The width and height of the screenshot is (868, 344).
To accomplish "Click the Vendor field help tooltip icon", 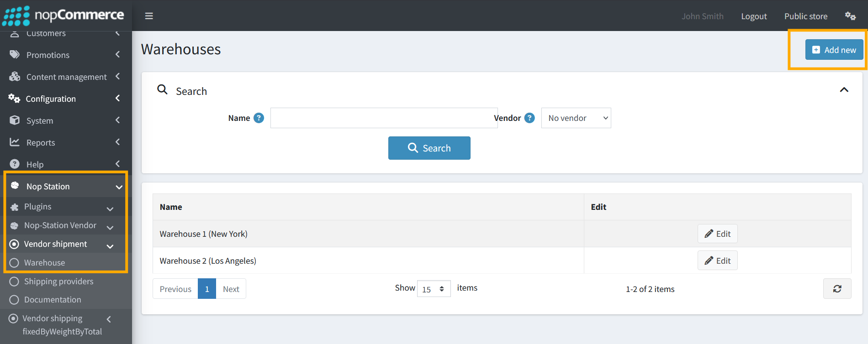I will coord(529,118).
